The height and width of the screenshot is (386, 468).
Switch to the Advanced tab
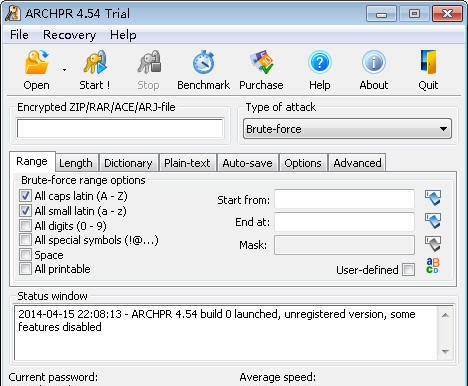357,163
